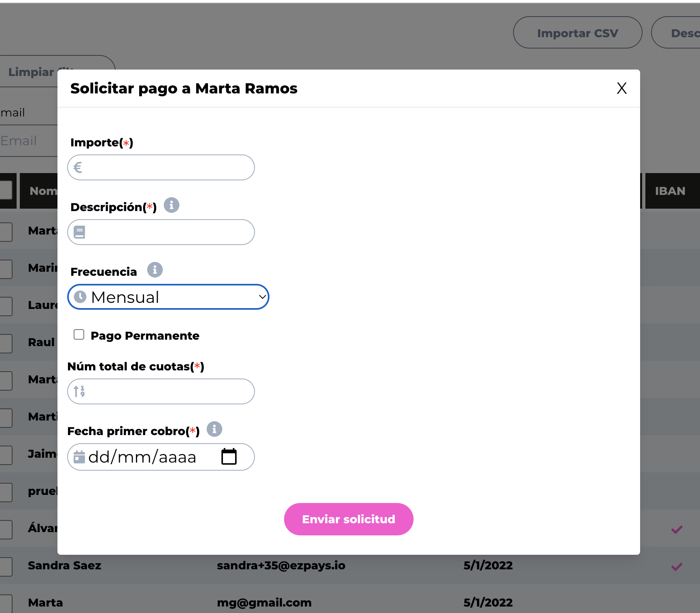Click the euro symbol in Importe field
The image size is (700, 613).
coord(78,167)
